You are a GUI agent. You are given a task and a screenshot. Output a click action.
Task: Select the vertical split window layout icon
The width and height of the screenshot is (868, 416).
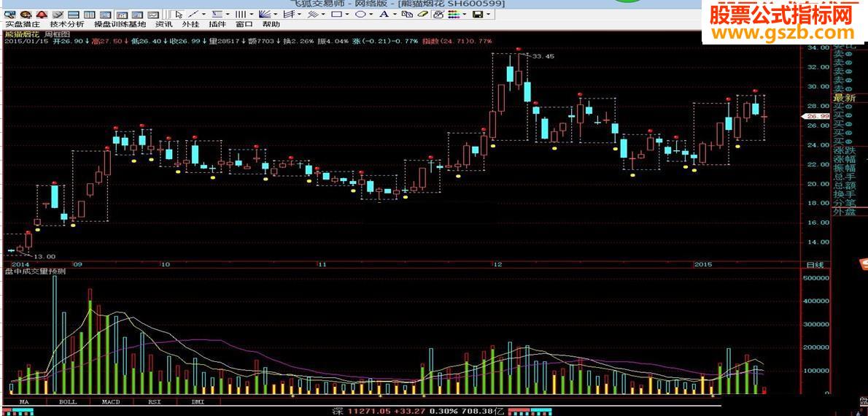pyautogui.click(x=89, y=15)
